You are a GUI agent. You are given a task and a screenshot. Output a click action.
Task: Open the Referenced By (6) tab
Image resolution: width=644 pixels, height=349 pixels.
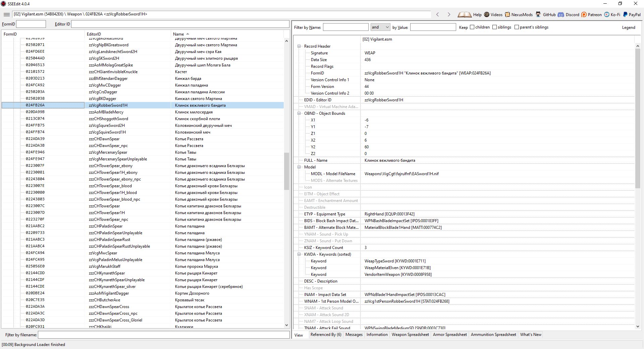tap(326, 335)
